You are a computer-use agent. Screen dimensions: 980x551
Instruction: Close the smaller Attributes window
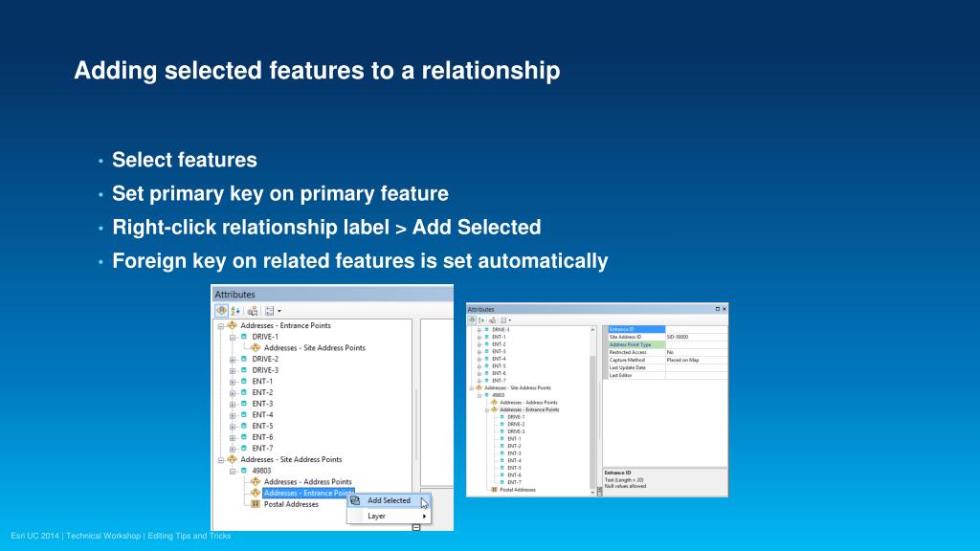(724, 309)
